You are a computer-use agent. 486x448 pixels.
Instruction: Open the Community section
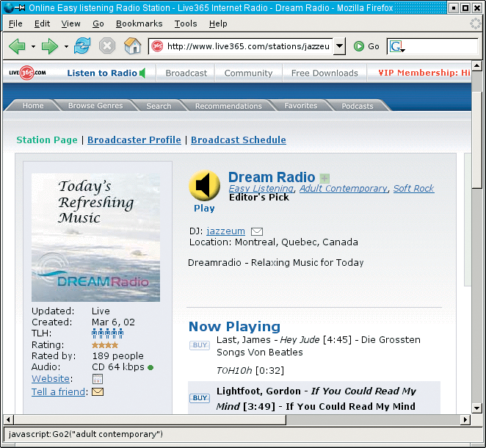tap(248, 73)
